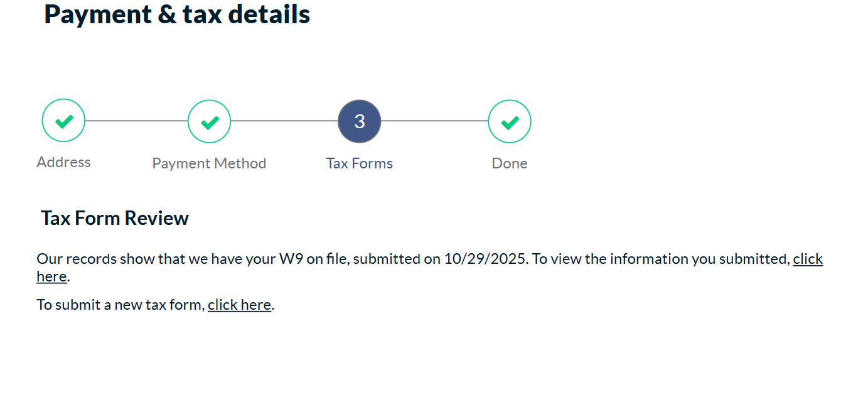Jump to the Done step label
868x409 pixels.
pyautogui.click(x=510, y=163)
